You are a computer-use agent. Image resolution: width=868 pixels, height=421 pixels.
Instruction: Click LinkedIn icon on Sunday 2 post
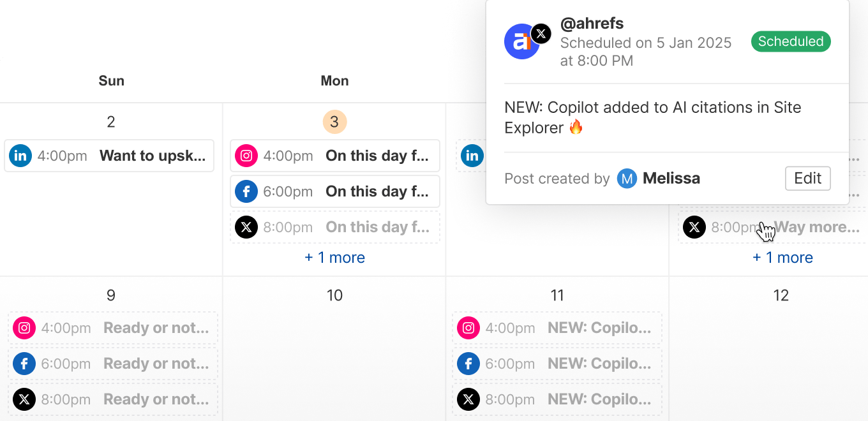point(20,156)
